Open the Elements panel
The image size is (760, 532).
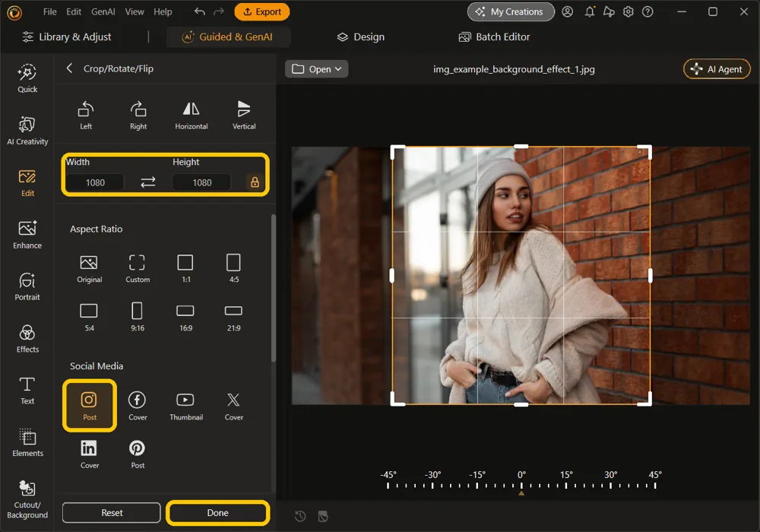(27, 443)
